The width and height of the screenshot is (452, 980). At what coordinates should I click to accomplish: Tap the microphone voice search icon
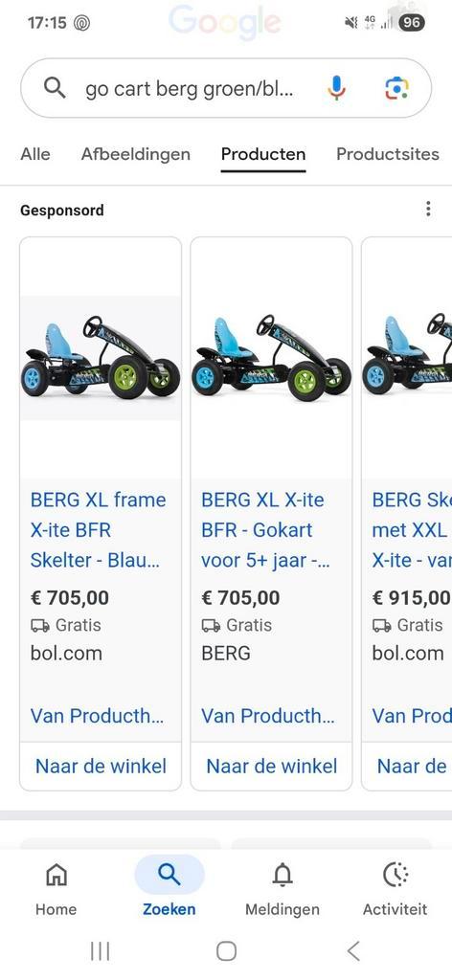click(336, 88)
